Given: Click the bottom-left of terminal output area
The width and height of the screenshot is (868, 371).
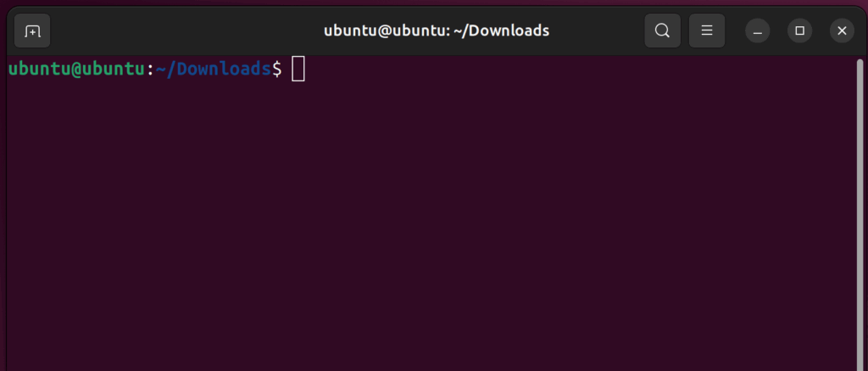Looking at the screenshot, I should [25, 356].
